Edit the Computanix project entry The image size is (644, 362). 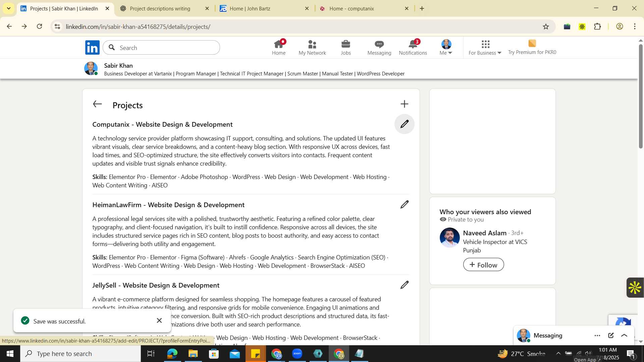click(405, 124)
